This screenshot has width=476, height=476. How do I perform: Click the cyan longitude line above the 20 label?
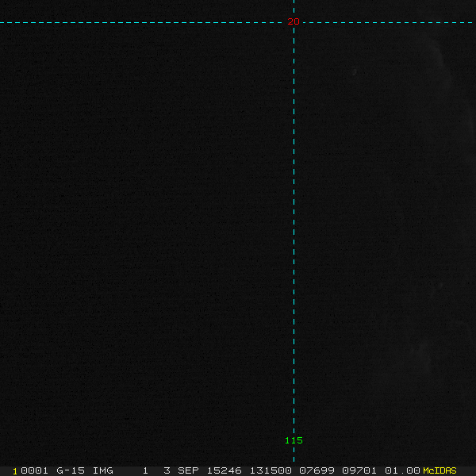point(294,8)
